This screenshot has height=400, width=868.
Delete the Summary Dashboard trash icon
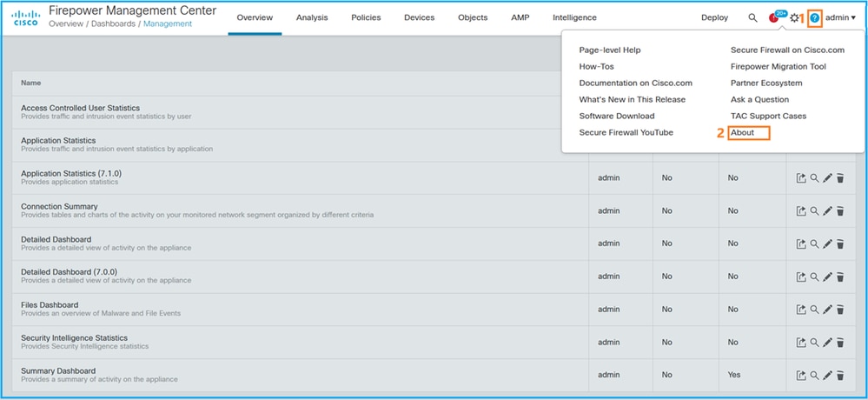click(840, 375)
